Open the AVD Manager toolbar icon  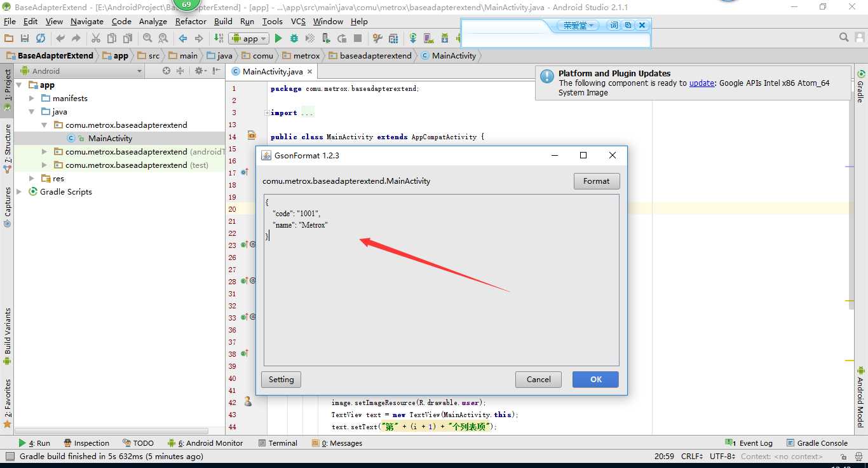(x=429, y=38)
